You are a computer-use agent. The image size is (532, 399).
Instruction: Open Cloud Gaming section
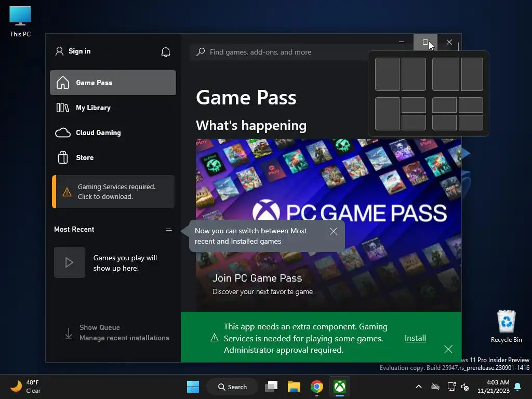coord(113,132)
